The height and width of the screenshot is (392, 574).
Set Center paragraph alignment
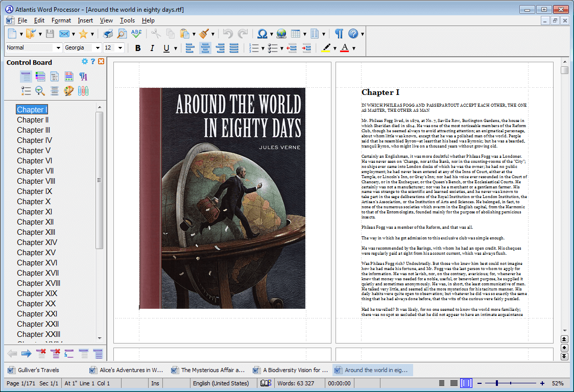point(205,48)
